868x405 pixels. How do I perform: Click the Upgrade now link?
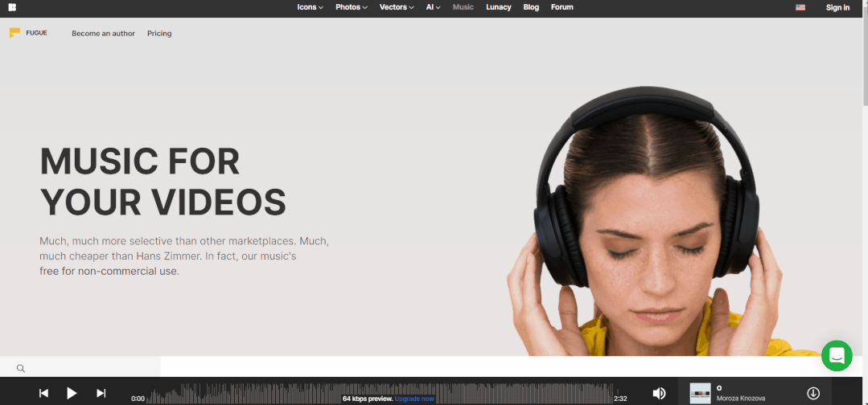coord(414,399)
